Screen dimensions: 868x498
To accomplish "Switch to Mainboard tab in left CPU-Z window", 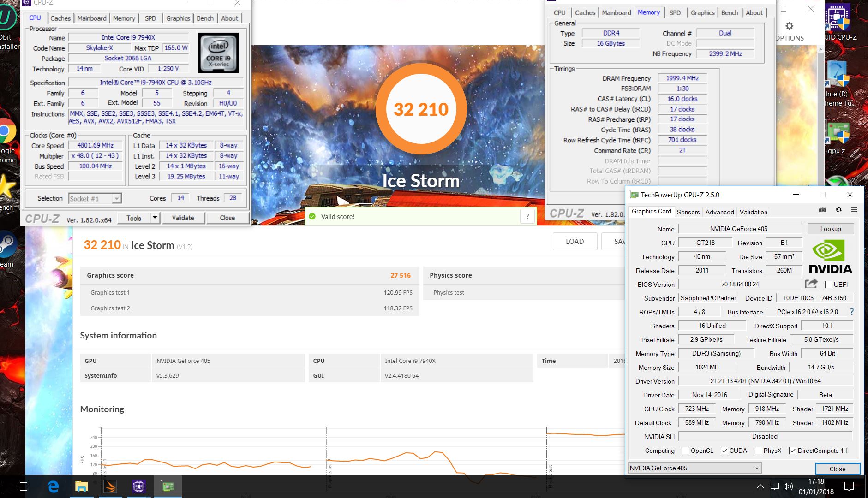I will pos(92,18).
